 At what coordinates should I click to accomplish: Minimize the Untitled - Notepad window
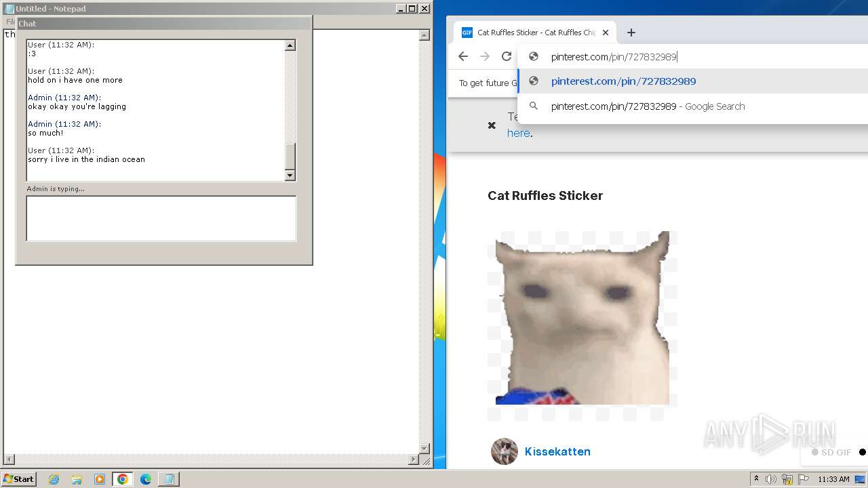pyautogui.click(x=400, y=9)
